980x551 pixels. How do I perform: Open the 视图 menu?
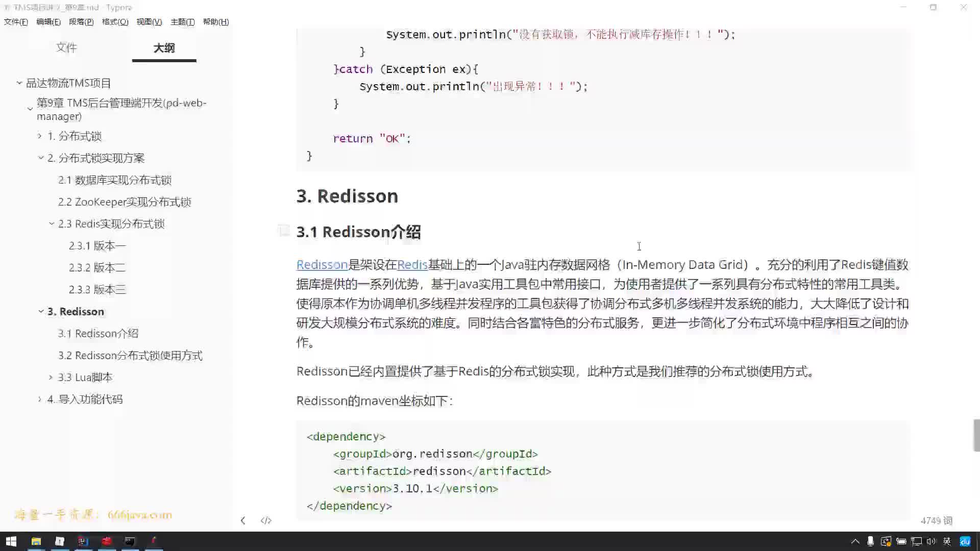click(x=149, y=21)
